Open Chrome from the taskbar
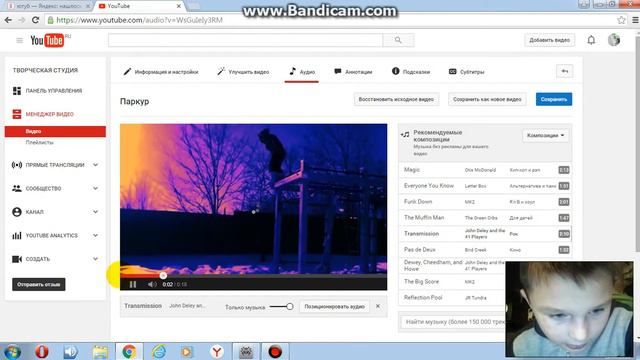Viewport: 640px width, 360px height. (129, 351)
